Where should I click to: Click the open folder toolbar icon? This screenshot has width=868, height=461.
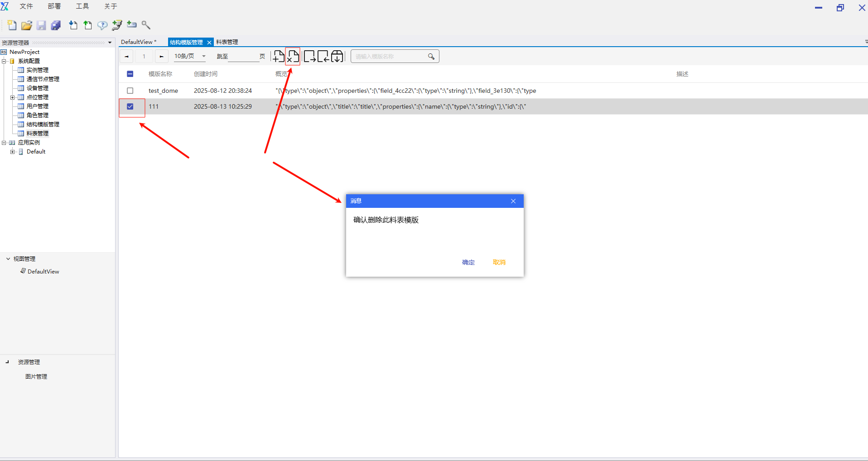tap(27, 25)
